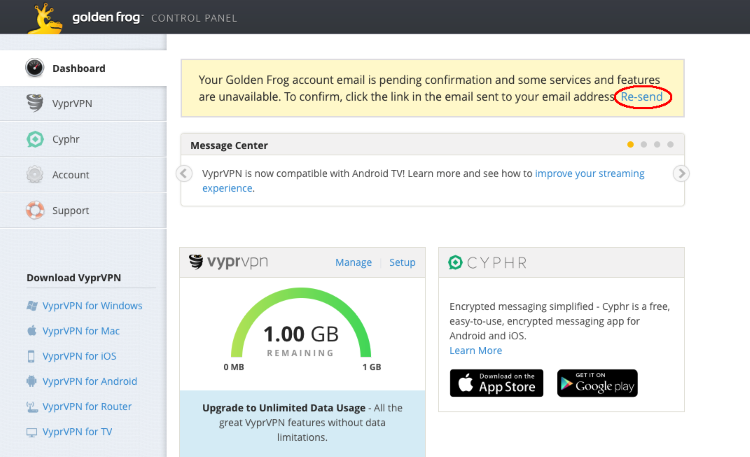The width and height of the screenshot is (750, 457).
Task: Click the CYPHR logo in the card header
Action: point(487,262)
